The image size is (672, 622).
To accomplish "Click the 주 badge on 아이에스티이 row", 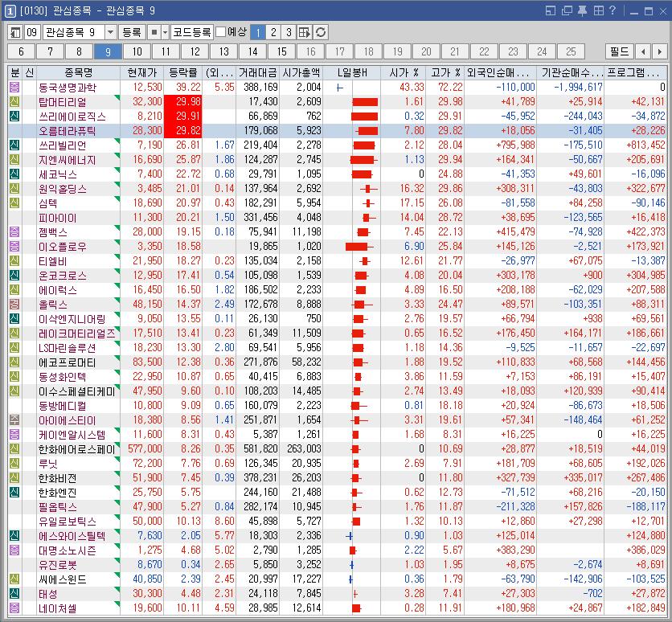I will (x=14, y=419).
